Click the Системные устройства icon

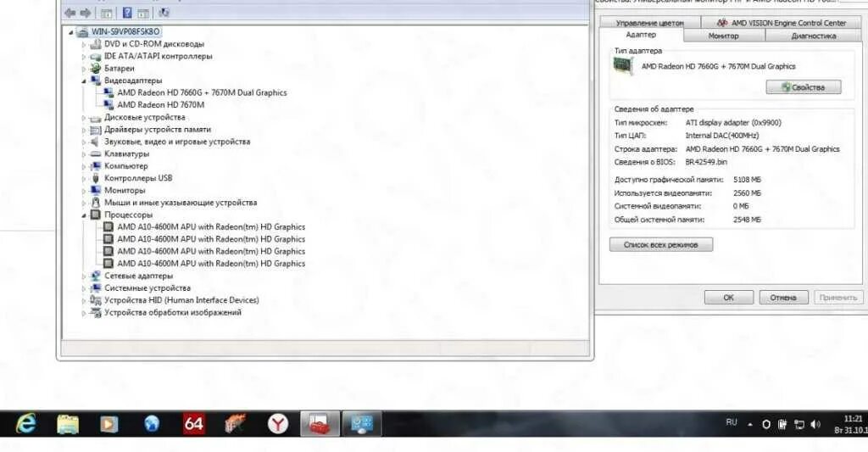pos(95,288)
